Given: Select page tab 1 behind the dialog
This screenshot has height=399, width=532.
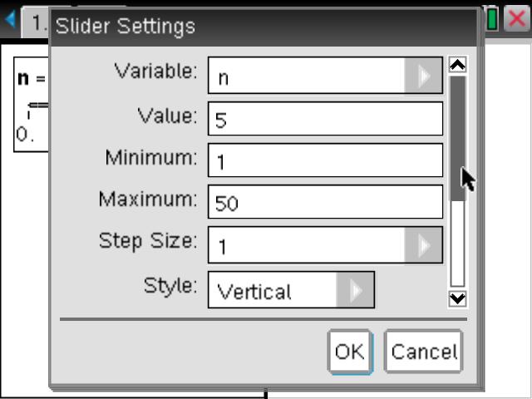Looking at the screenshot, I should [36, 20].
